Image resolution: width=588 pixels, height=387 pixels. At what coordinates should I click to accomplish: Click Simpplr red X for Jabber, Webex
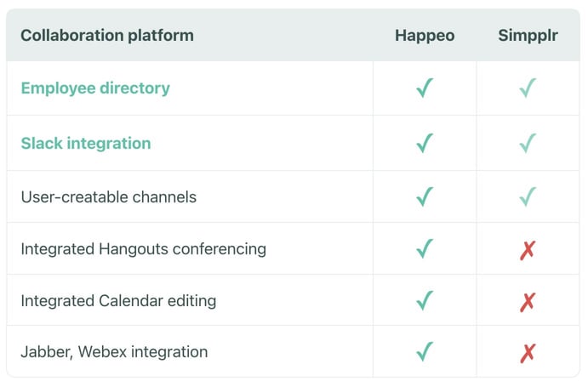click(x=528, y=352)
